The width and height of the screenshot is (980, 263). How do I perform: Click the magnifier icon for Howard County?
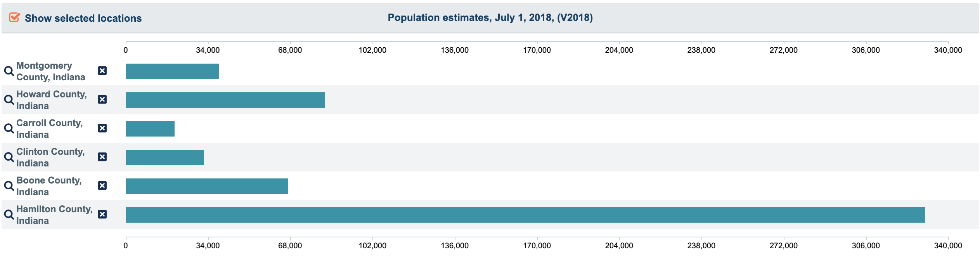pos(9,100)
